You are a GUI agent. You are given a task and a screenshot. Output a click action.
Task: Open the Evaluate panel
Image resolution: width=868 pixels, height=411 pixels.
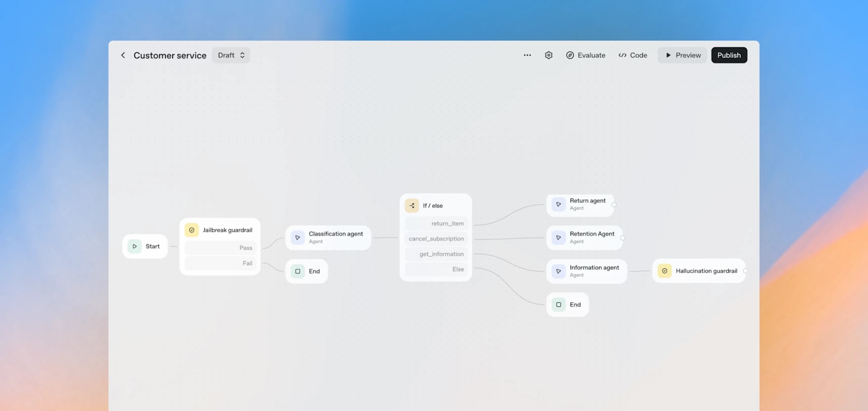pos(586,55)
